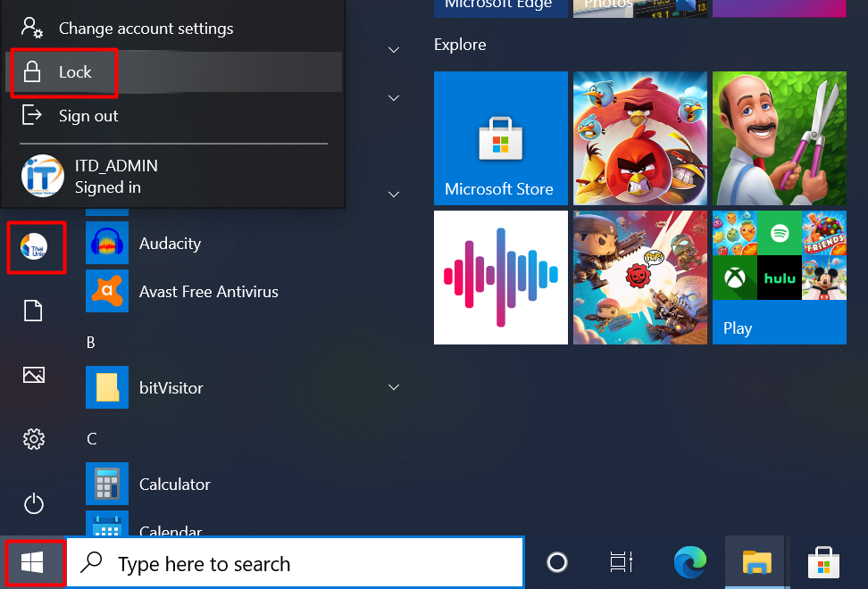The image size is (868, 589).
Task: Open the Photos tile at top
Action: pyautogui.click(x=640, y=8)
